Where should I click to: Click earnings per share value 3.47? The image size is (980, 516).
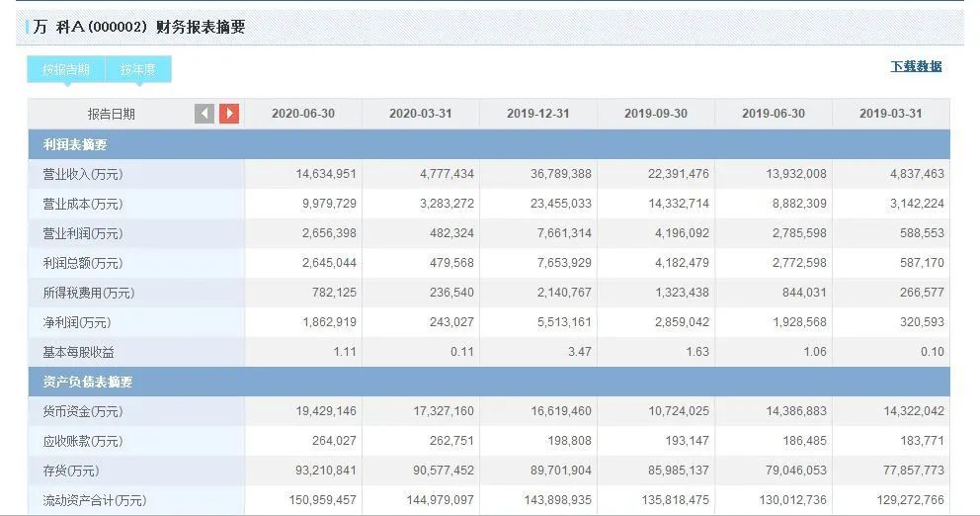click(579, 352)
